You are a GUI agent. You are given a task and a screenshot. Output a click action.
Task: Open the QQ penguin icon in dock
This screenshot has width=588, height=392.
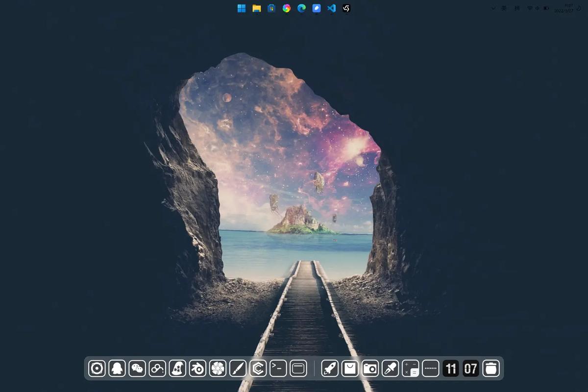coord(117,368)
